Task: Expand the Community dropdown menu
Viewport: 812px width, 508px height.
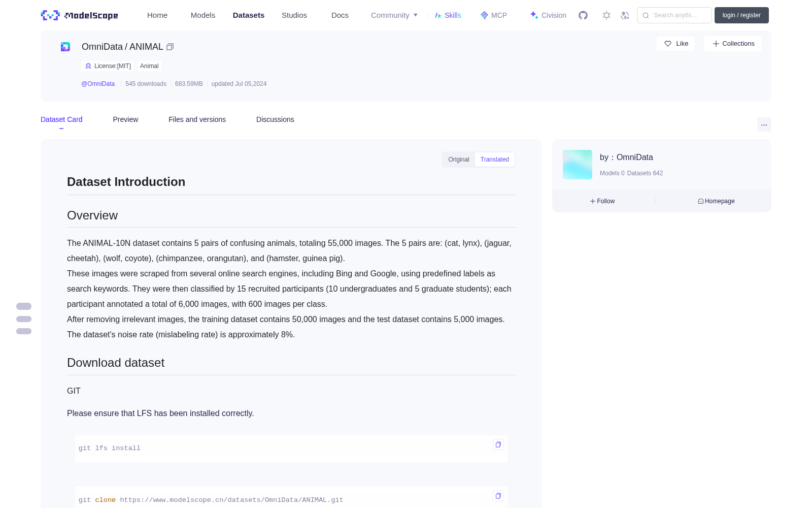Action: point(394,15)
